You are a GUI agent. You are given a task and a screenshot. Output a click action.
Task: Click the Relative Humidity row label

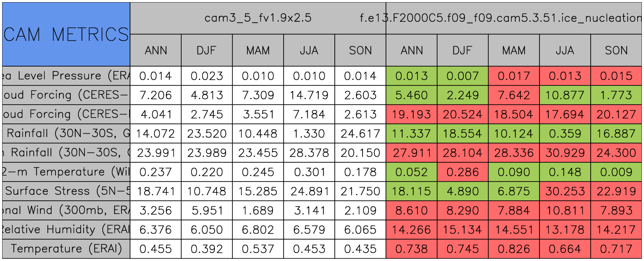click(x=66, y=230)
